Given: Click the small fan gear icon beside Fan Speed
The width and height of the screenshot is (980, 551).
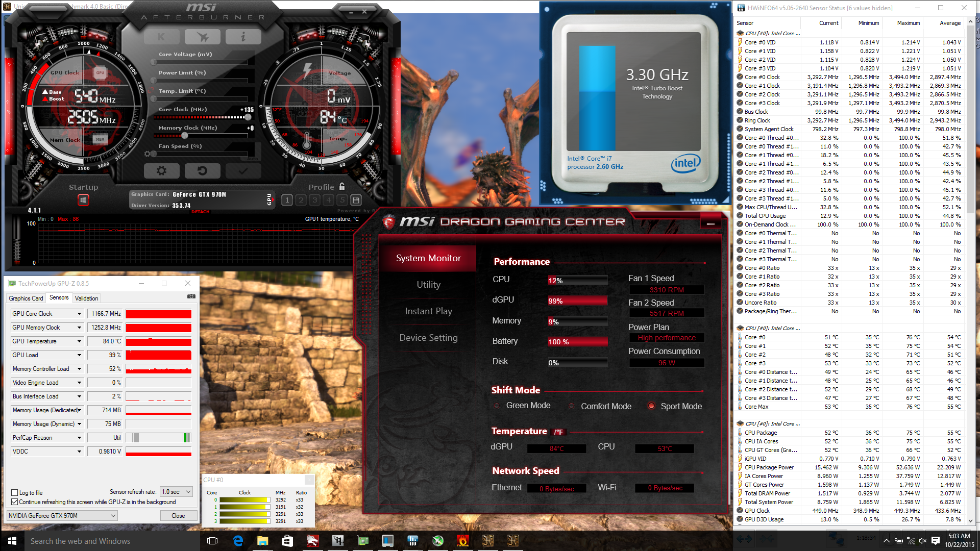Looking at the screenshot, I should click(x=148, y=154).
